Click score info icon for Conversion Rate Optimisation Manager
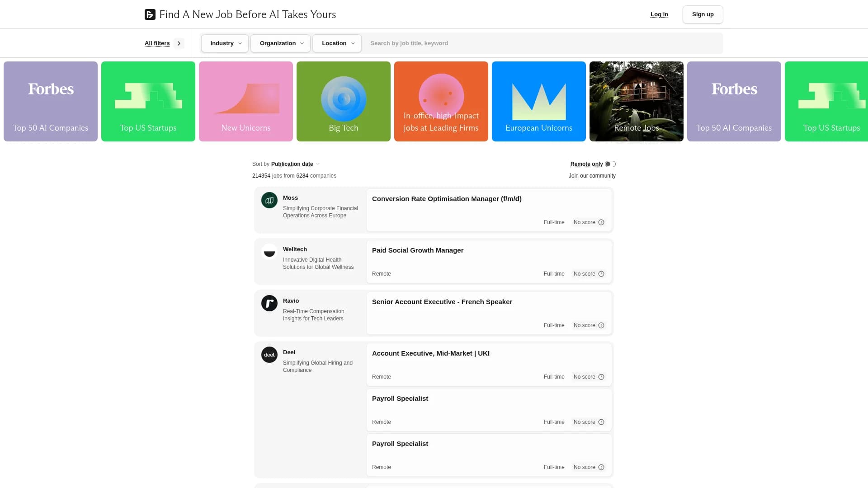Viewport: 868px width, 488px height. [601, 222]
